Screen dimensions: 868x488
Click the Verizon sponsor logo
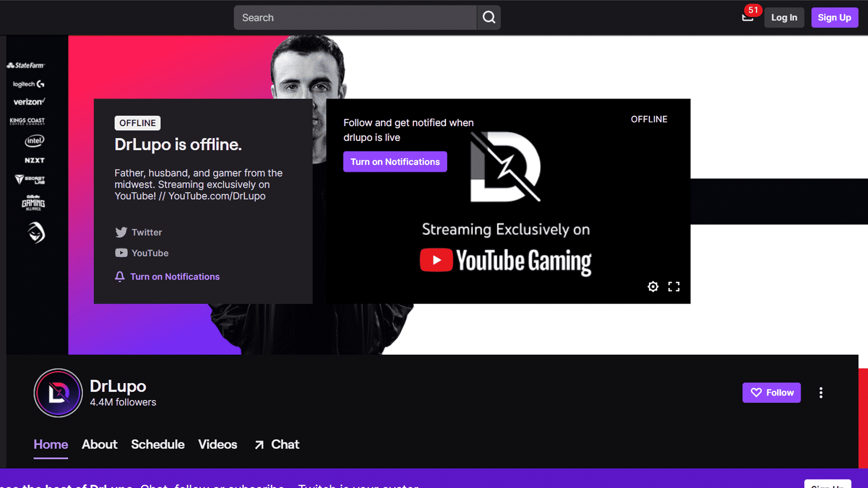[x=29, y=102]
